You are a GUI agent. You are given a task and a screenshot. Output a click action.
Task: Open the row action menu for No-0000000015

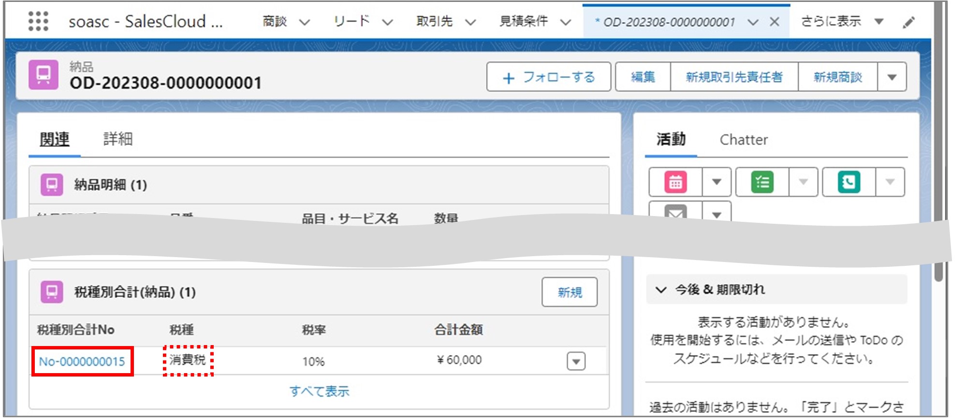pos(576,361)
